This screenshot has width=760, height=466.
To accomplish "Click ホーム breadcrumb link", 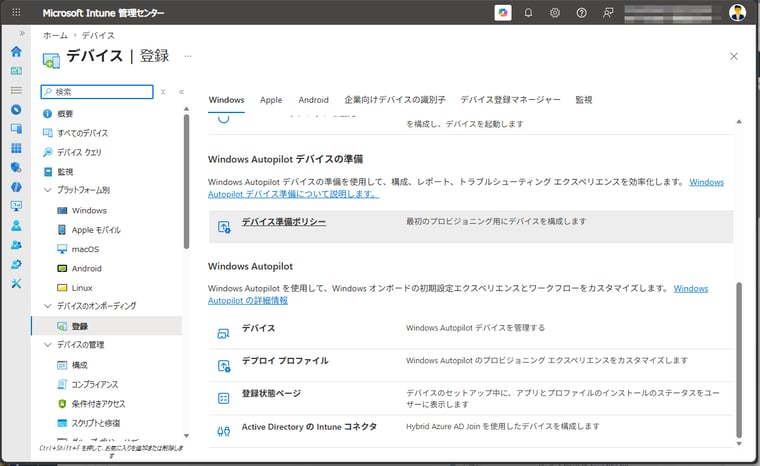I will click(55, 35).
